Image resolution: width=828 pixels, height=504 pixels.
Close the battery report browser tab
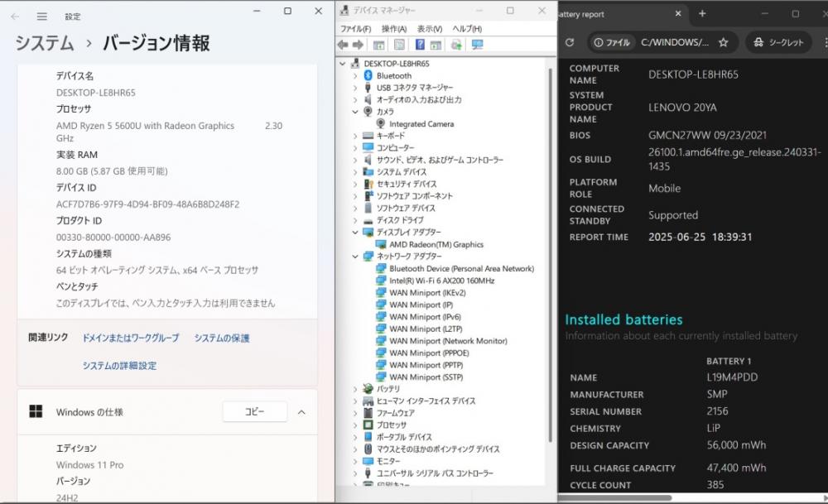click(x=678, y=14)
